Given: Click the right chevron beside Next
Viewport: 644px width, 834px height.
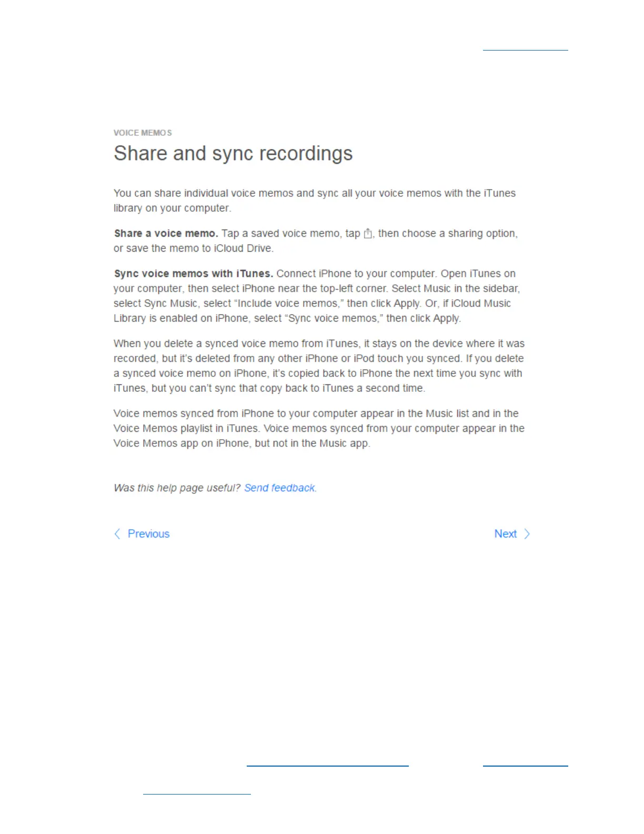Looking at the screenshot, I should click(x=527, y=534).
